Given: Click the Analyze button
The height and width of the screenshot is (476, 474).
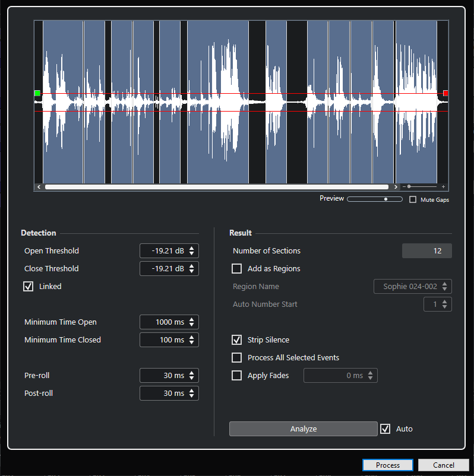Looking at the screenshot, I should point(304,429).
